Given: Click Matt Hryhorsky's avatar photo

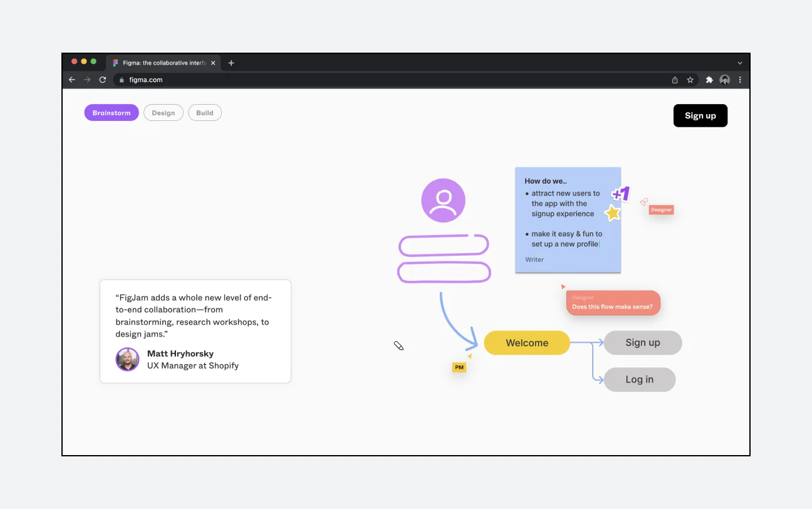Looking at the screenshot, I should [x=127, y=359].
